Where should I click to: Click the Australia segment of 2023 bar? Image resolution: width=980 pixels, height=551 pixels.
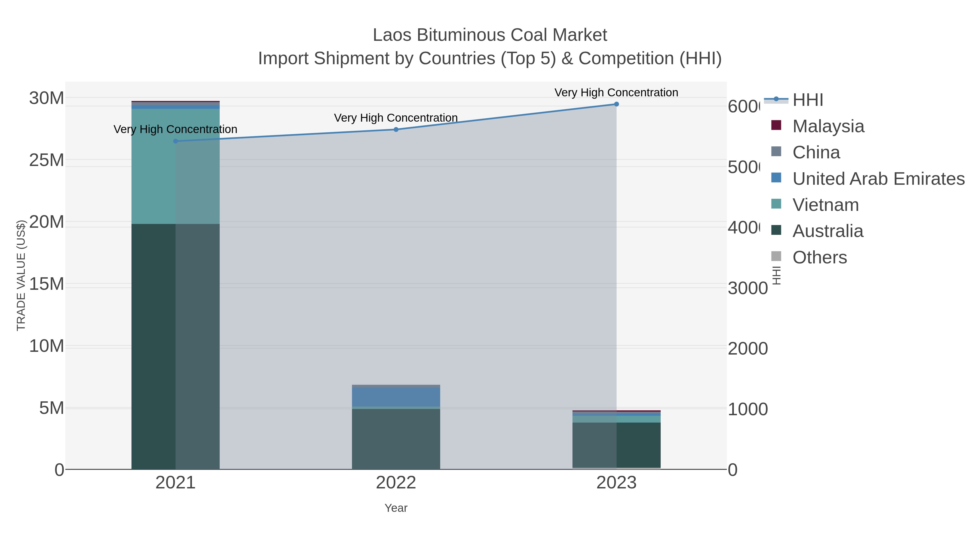[x=617, y=445]
